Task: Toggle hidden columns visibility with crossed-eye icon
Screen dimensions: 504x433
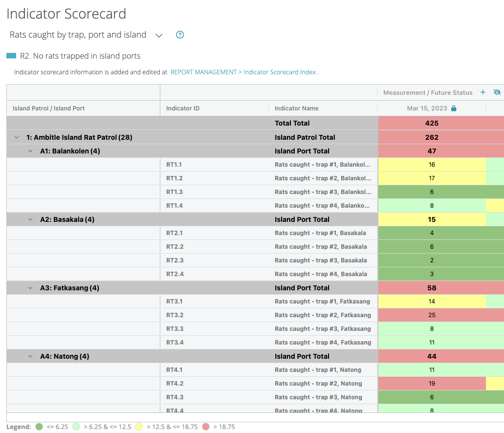Action: click(497, 92)
